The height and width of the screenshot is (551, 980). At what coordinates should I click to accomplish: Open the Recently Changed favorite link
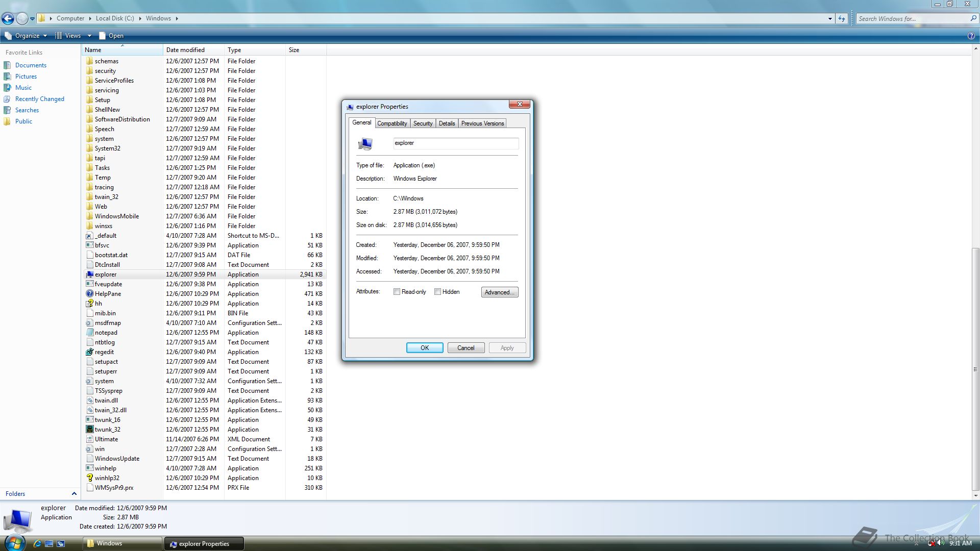[40, 99]
